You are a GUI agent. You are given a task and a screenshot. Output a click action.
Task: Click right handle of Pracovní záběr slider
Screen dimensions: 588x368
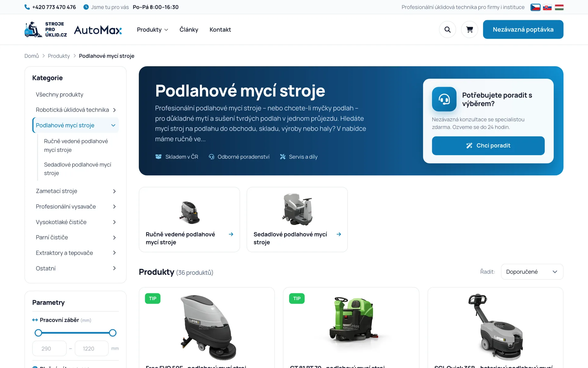coord(113,333)
